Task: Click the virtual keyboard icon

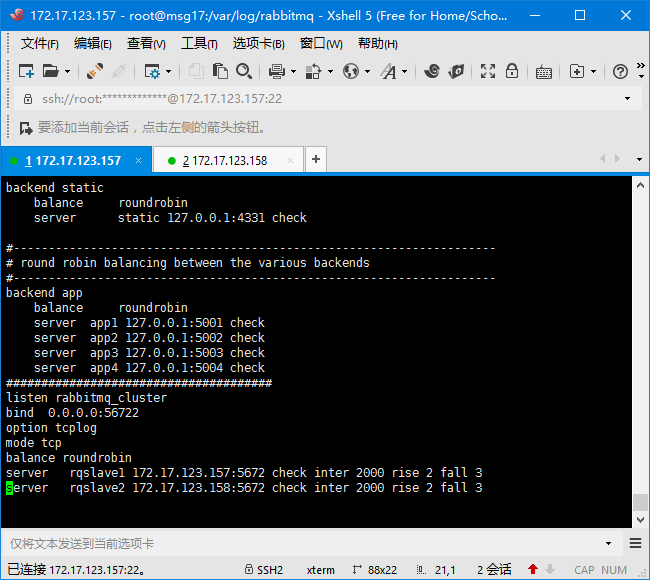Action: [544, 71]
